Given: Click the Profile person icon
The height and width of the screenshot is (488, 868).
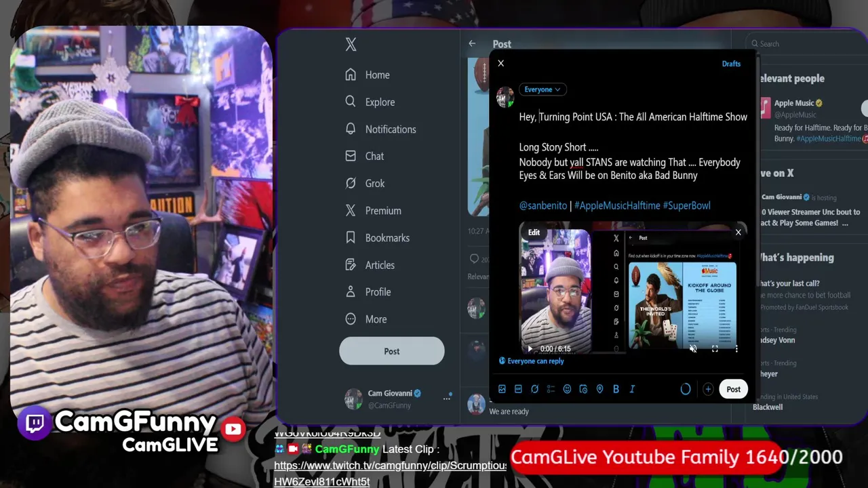Looking at the screenshot, I should [351, 291].
